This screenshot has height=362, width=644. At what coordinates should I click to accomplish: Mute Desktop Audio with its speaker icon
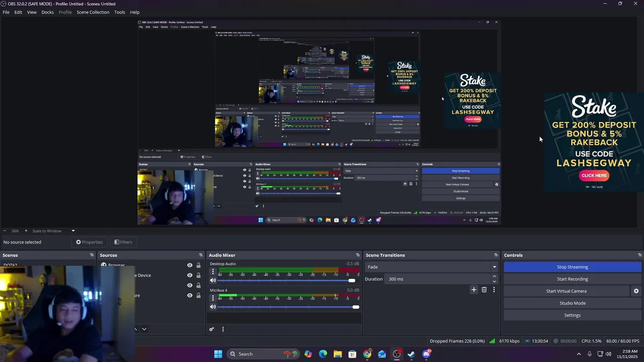tap(213, 281)
